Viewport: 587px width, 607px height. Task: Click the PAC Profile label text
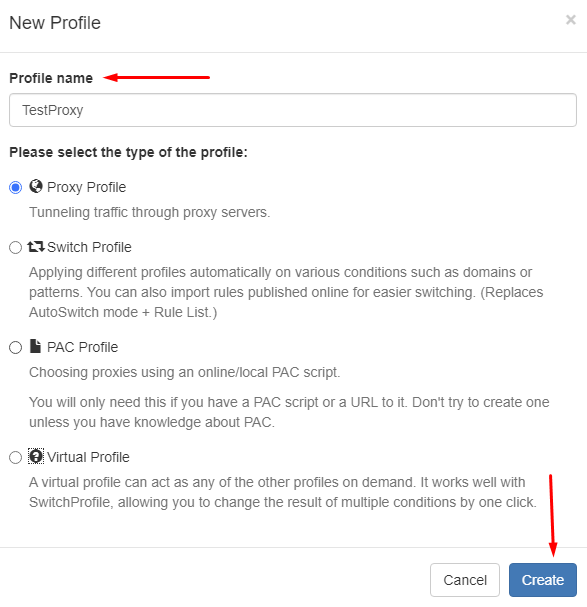(x=82, y=347)
